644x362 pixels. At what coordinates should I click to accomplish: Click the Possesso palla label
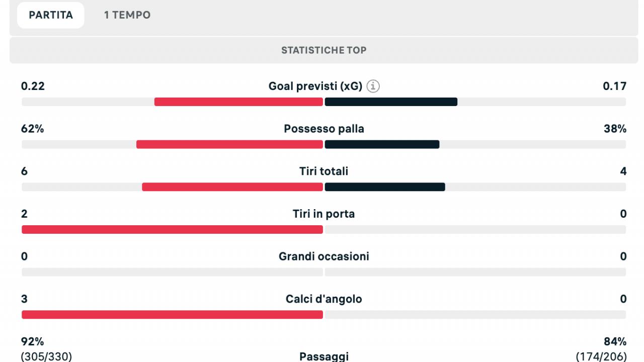[324, 129]
